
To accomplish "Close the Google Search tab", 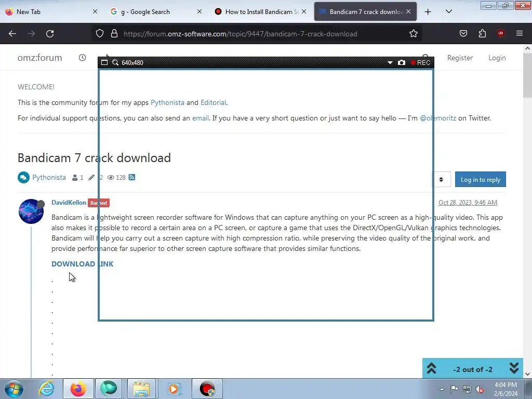I will pos(199,11).
